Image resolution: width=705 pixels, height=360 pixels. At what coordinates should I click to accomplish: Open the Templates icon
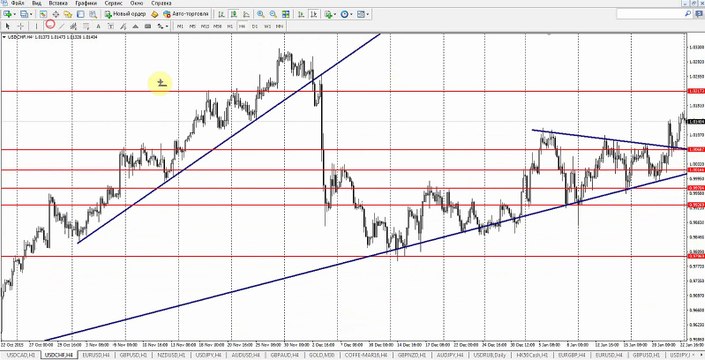(361, 14)
